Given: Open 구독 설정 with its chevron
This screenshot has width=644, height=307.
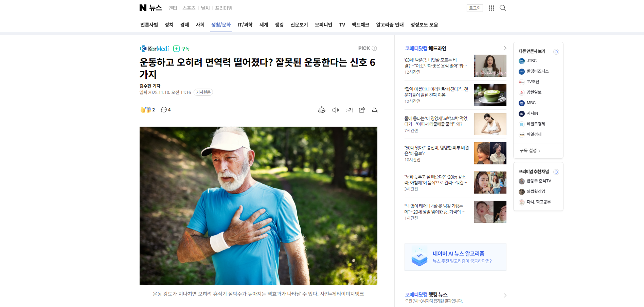Looking at the screenshot, I should coord(530,150).
